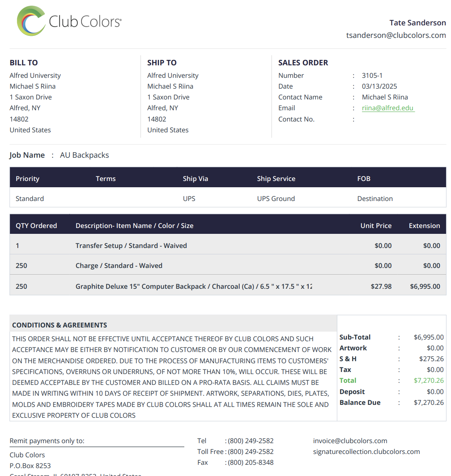Click the Tate Sanderson name at top

(x=417, y=23)
